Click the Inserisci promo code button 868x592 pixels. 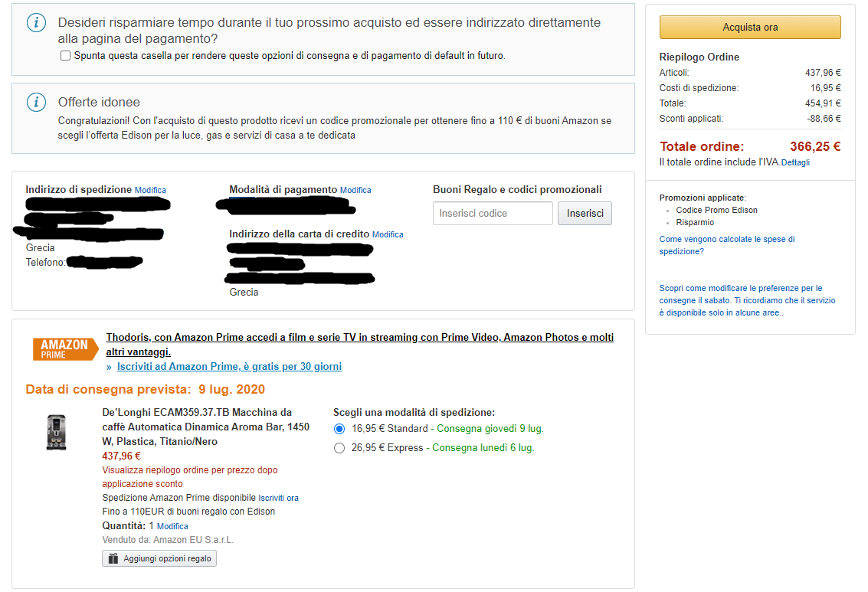point(585,214)
